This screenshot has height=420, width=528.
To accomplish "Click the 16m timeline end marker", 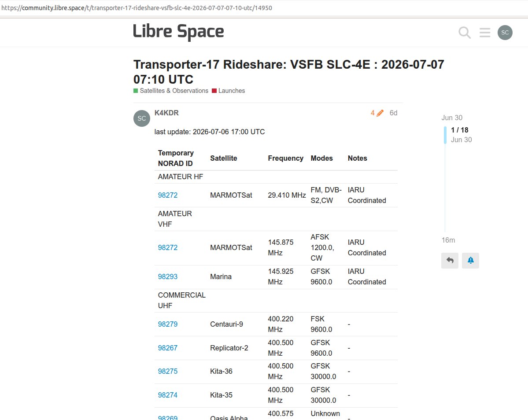I will click(448, 240).
